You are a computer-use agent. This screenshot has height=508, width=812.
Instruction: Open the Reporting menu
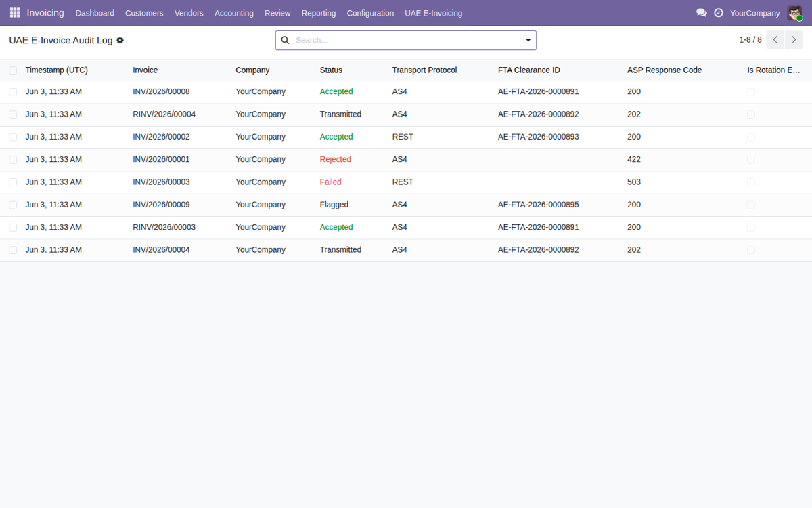click(x=319, y=13)
